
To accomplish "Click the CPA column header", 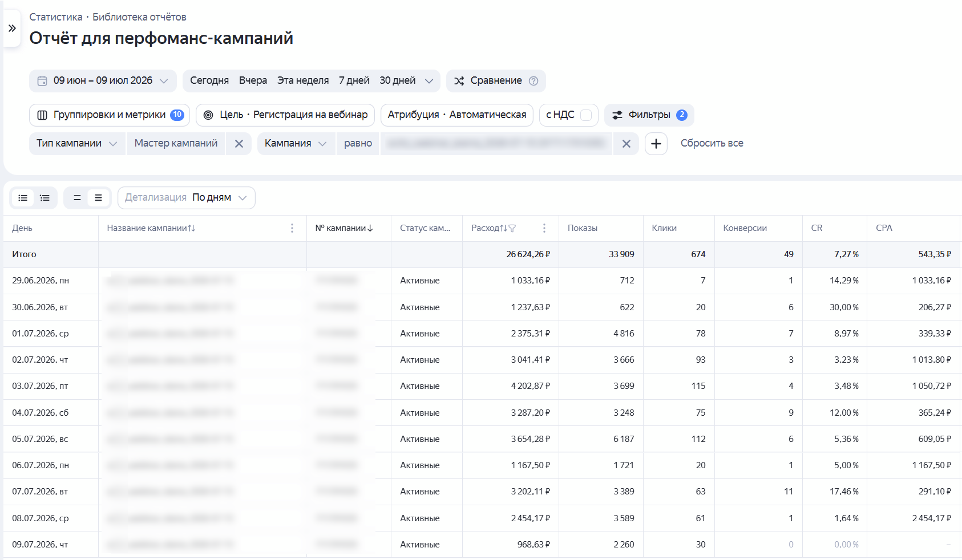I will pos(884,228).
